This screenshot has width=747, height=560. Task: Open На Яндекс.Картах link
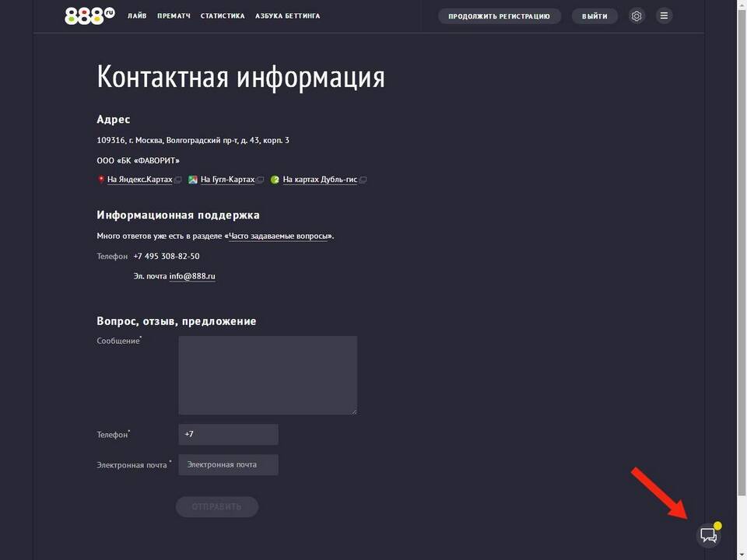139,180
